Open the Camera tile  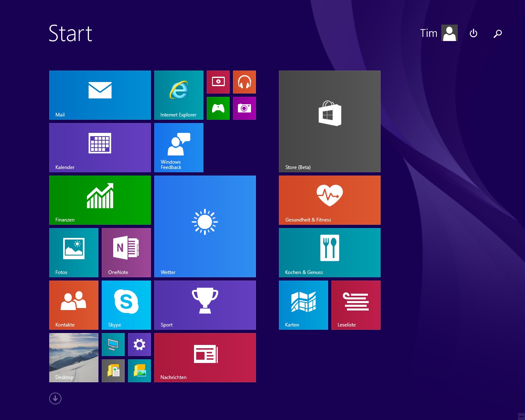(244, 108)
